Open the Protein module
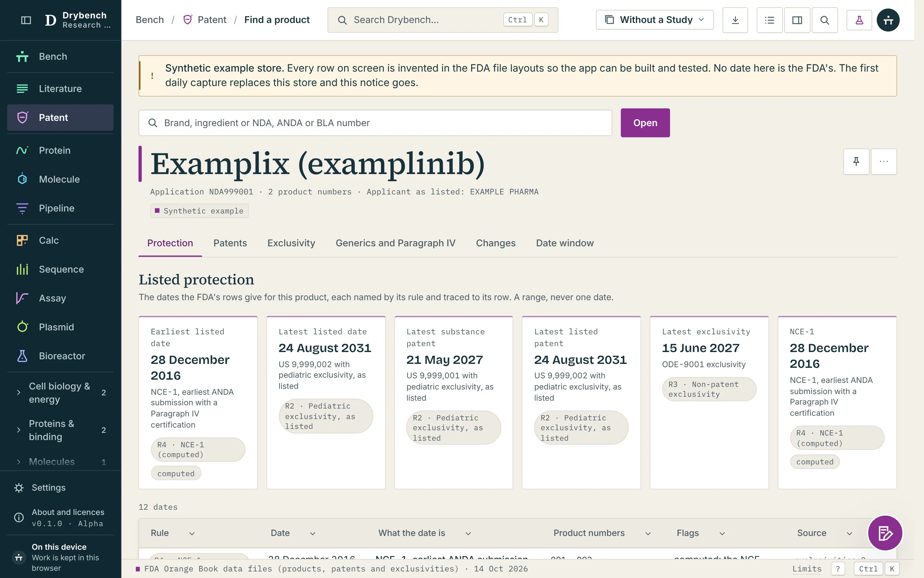 pyautogui.click(x=60, y=150)
